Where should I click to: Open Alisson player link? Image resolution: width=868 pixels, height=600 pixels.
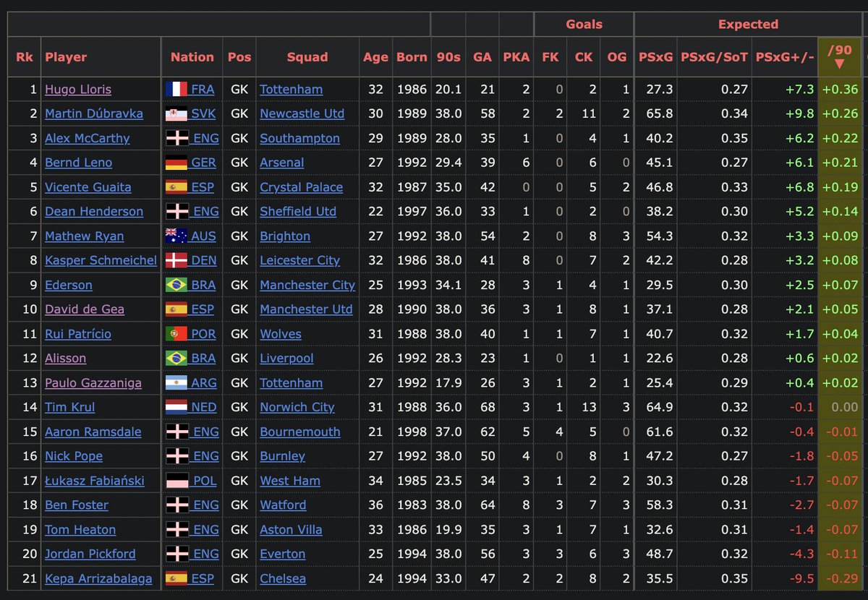65,359
